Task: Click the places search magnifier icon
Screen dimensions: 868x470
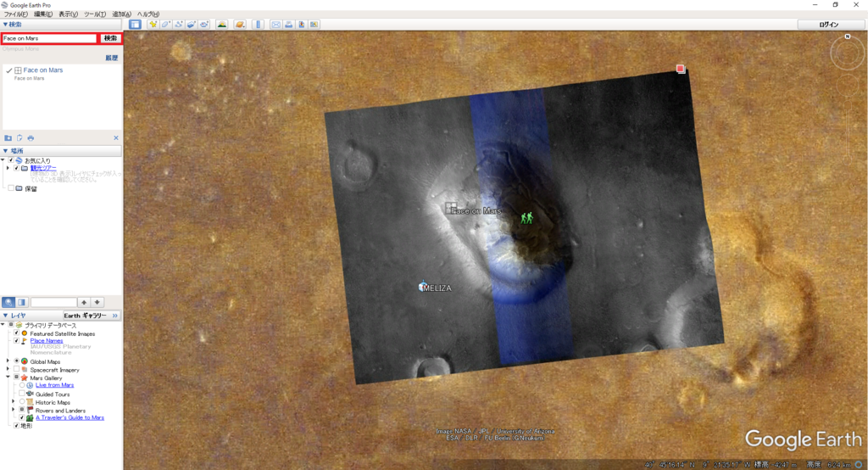Action: (x=8, y=302)
